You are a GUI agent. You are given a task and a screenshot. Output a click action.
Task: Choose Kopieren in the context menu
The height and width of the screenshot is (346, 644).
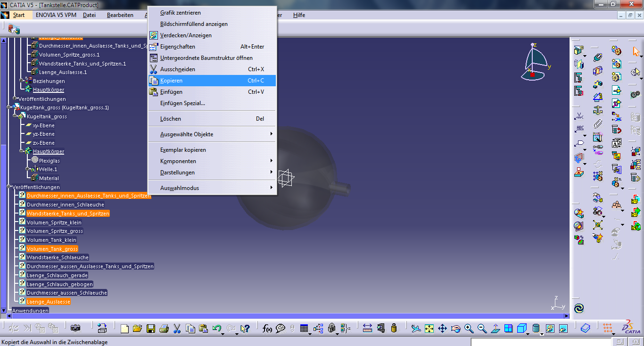[212, 81]
